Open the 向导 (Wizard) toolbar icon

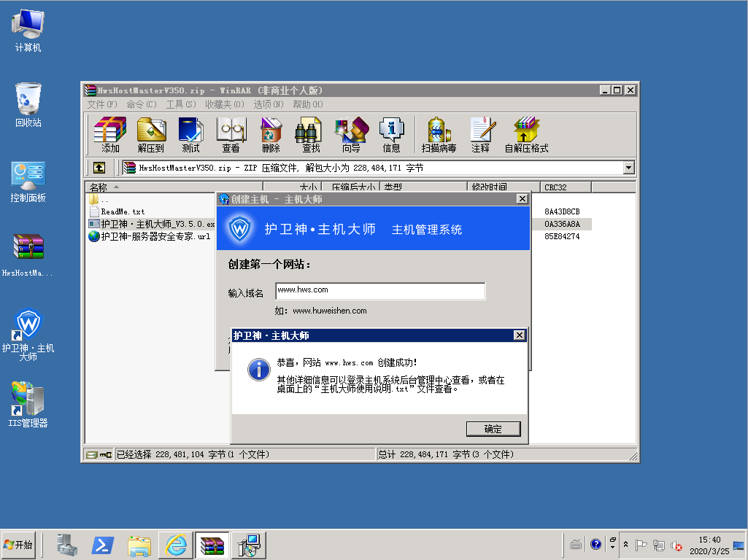pos(352,135)
